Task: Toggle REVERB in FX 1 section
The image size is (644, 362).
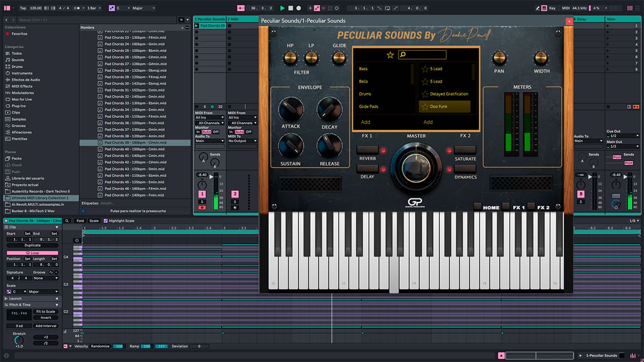Action: coord(368,150)
